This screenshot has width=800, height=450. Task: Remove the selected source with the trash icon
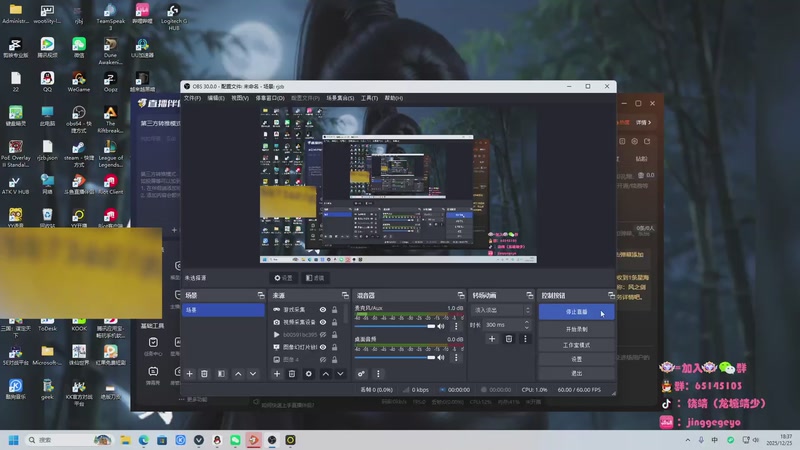click(292, 374)
